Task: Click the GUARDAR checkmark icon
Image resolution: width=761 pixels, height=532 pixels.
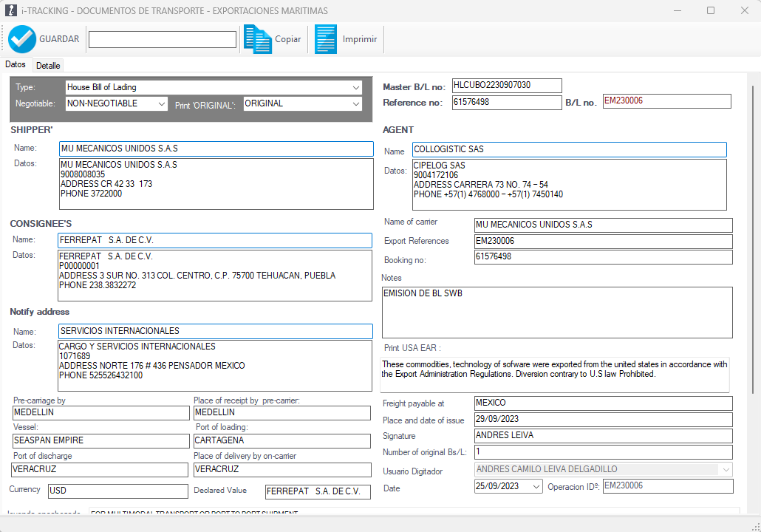Action: point(22,39)
